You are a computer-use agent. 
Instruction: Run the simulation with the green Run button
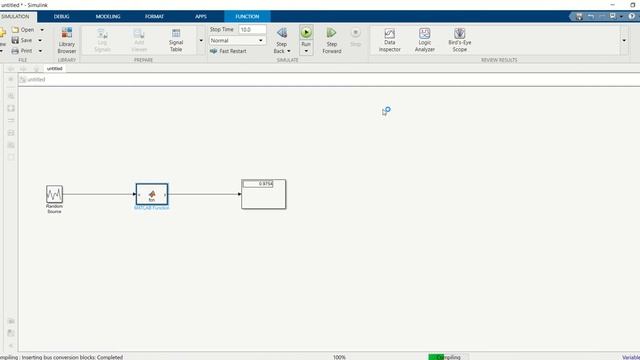coord(306,33)
